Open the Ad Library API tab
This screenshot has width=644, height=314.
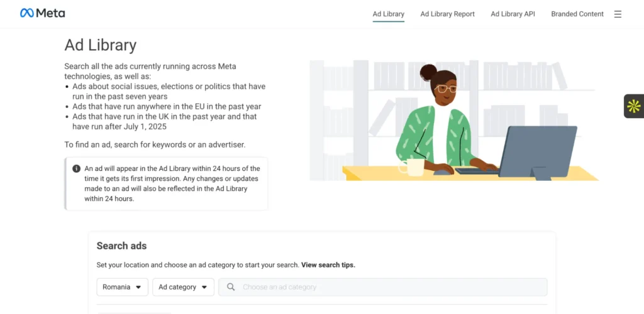coord(513,14)
